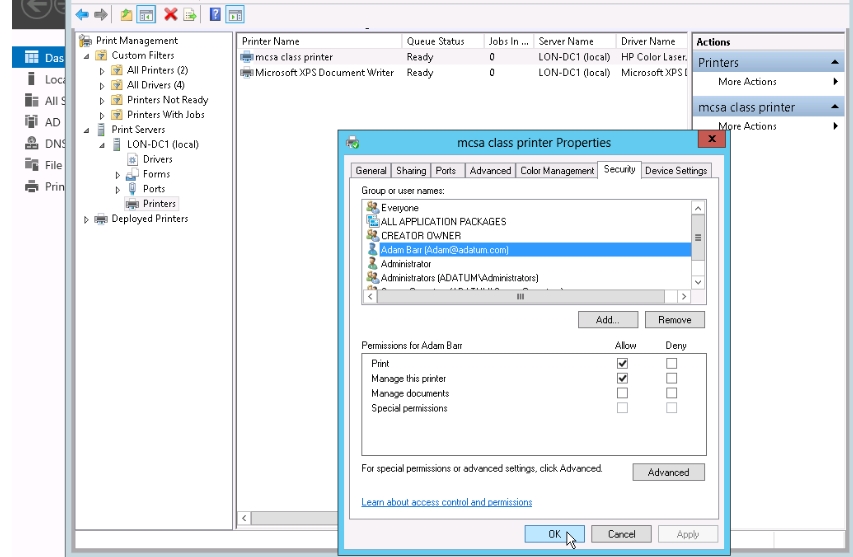Toggle Deny checkbox for Print
This screenshot has height=557, width=853.
(x=671, y=363)
